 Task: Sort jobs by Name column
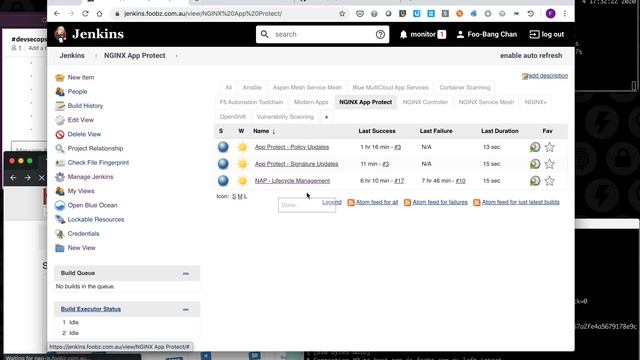pos(264,131)
